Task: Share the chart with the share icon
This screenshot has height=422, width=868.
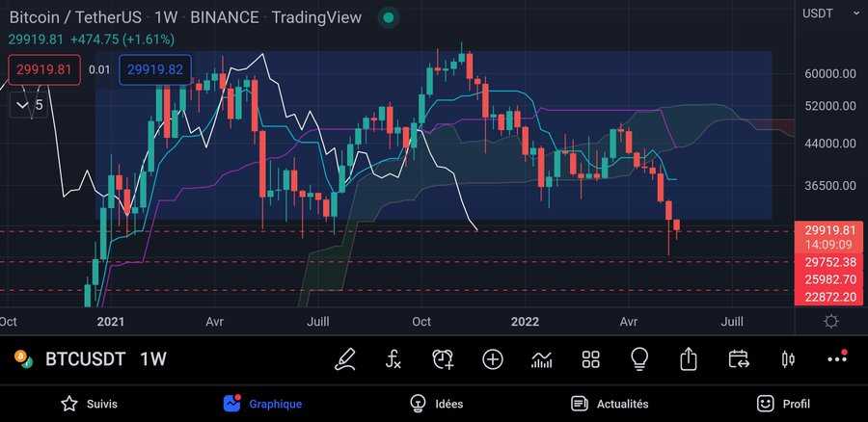Action: click(x=688, y=359)
